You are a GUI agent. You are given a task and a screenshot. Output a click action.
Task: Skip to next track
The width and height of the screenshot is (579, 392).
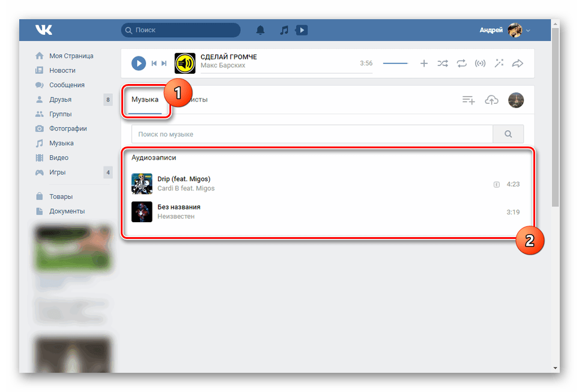pyautogui.click(x=164, y=63)
